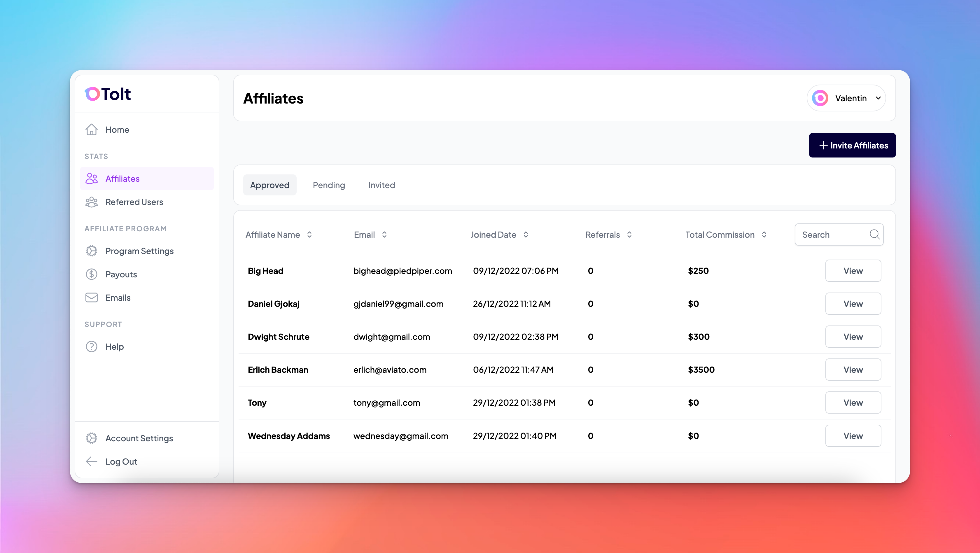Expand the Referrals sort options
This screenshot has width=980, height=553.
pos(629,235)
